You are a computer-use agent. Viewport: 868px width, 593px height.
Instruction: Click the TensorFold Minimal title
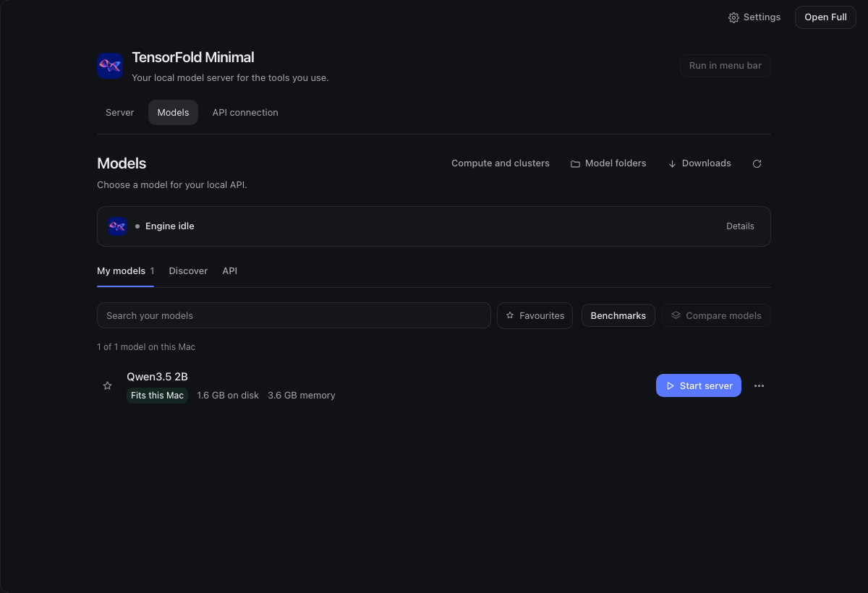coord(193,58)
